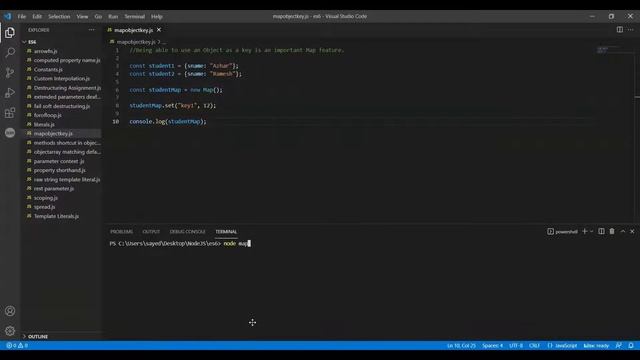Viewport: 640px width, 360px height.
Task: Open the Extensions view
Action: [x=10, y=113]
